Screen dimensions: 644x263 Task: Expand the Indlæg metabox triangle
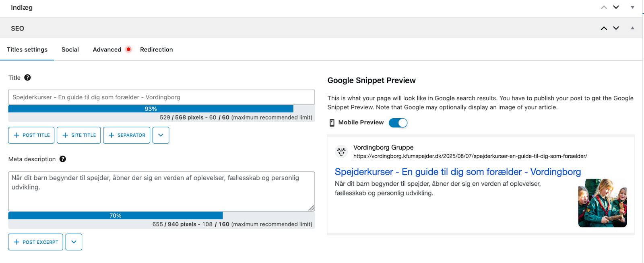tap(632, 7)
